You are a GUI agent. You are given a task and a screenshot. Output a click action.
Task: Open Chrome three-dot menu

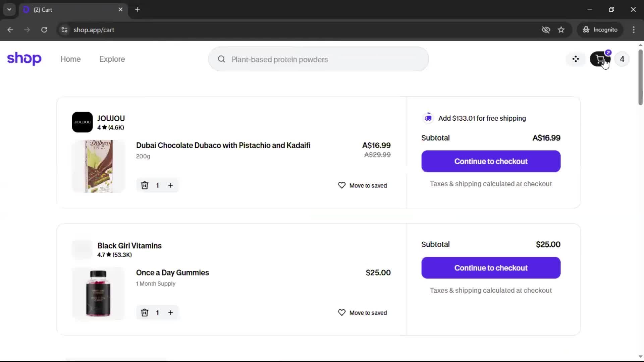pos(634,30)
